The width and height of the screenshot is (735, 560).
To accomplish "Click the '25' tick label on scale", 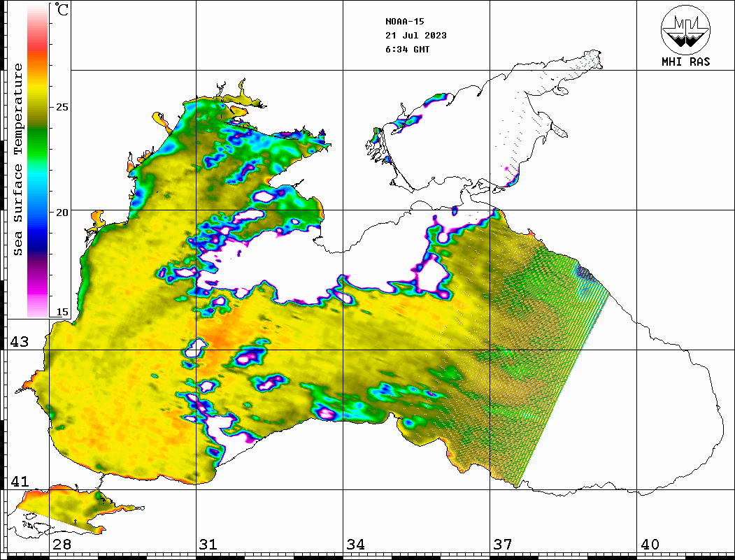I will [x=62, y=107].
